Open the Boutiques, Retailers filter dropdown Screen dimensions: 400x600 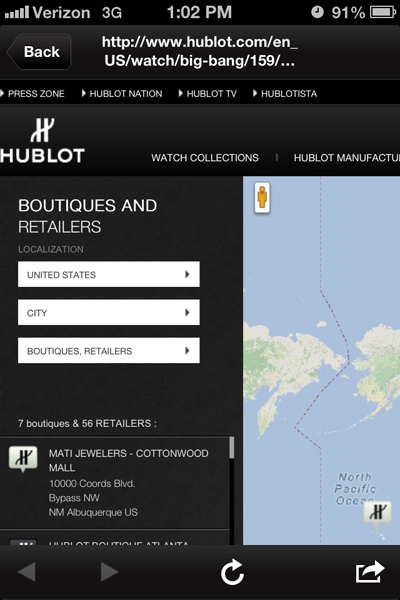click(x=109, y=351)
